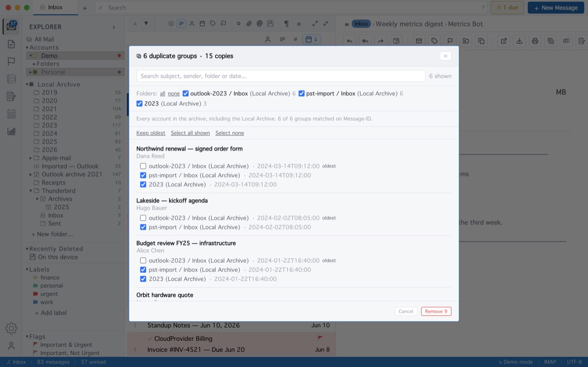588x367 pixels.
Task: Click the duplicates search field
Action: coord(281,76)
